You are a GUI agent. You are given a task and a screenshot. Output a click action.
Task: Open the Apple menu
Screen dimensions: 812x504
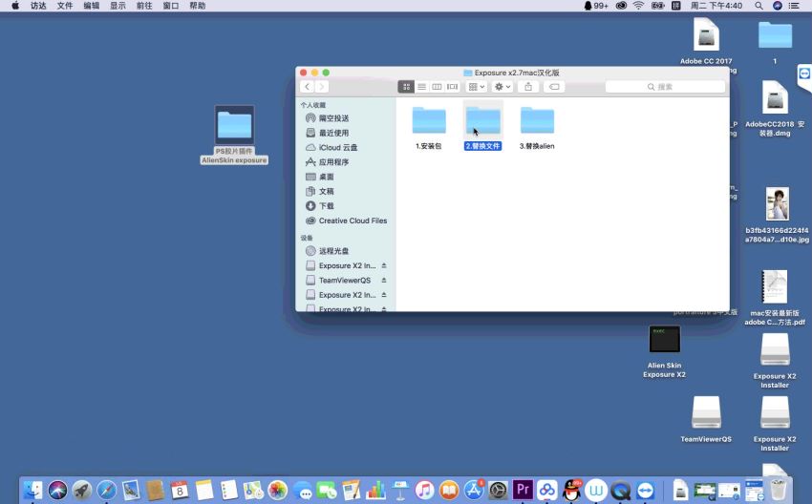15,6
